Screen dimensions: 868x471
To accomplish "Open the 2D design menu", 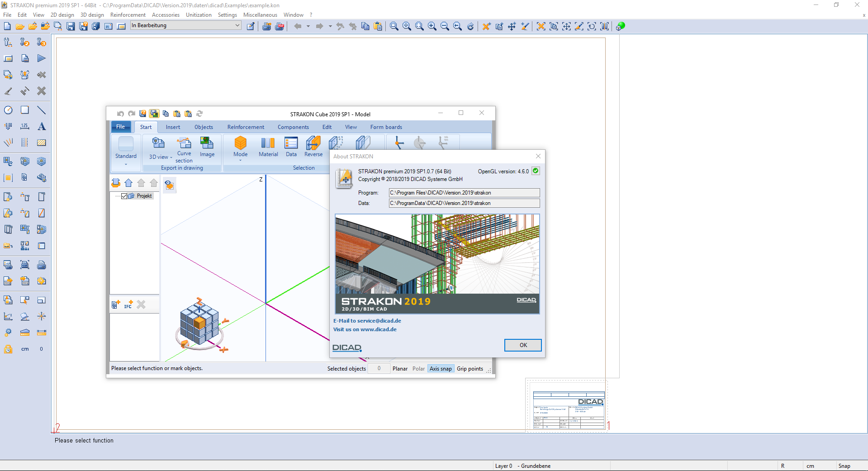I will click(x=62, y=15).
